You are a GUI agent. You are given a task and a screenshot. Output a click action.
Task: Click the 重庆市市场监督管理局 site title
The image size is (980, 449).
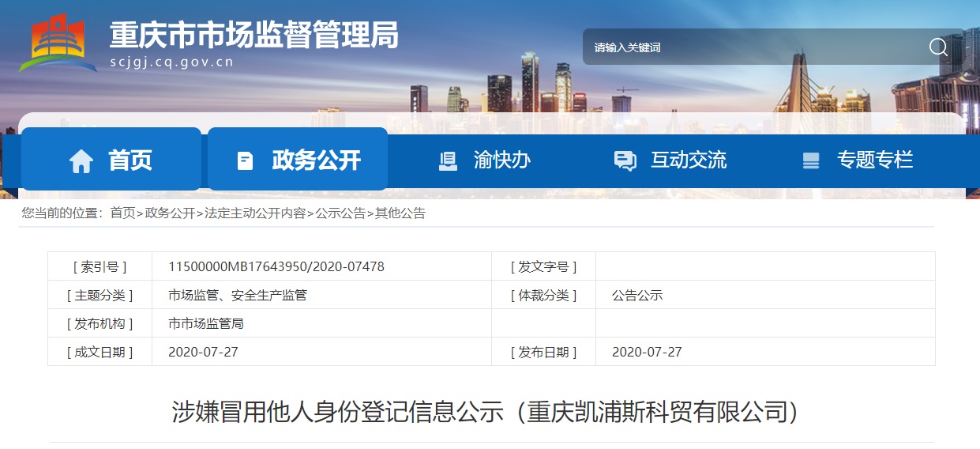(253, 36)
